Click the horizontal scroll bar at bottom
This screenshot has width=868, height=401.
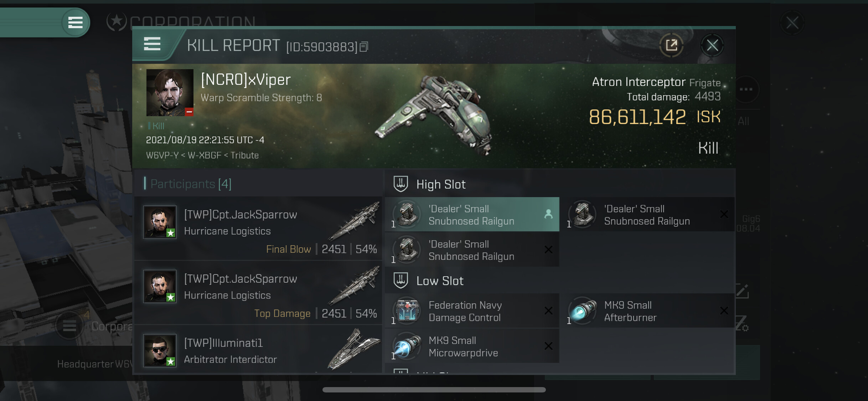pos(434,390)
